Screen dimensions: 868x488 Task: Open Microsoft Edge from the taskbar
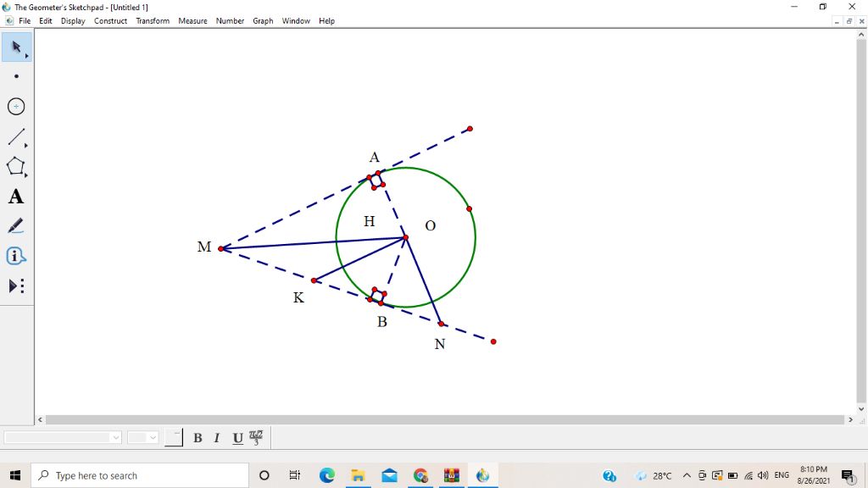(x=326, y=475)
